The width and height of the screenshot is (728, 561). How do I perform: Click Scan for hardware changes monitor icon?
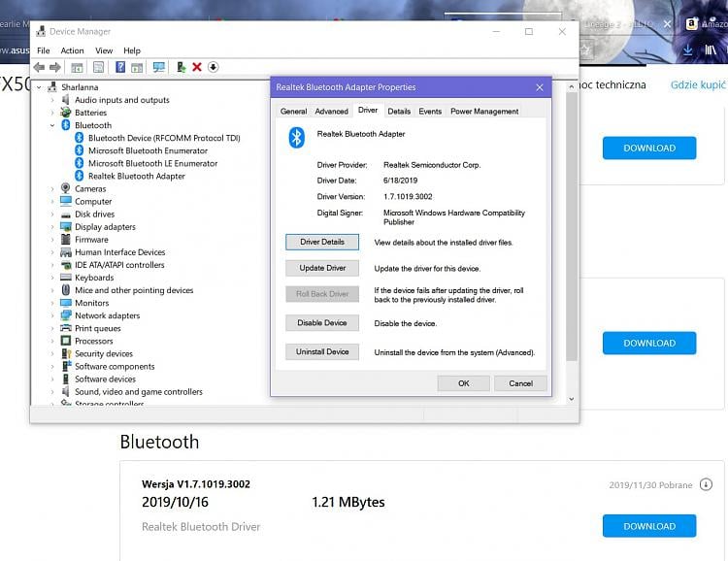pyautogui.click(x=159, y=67)
